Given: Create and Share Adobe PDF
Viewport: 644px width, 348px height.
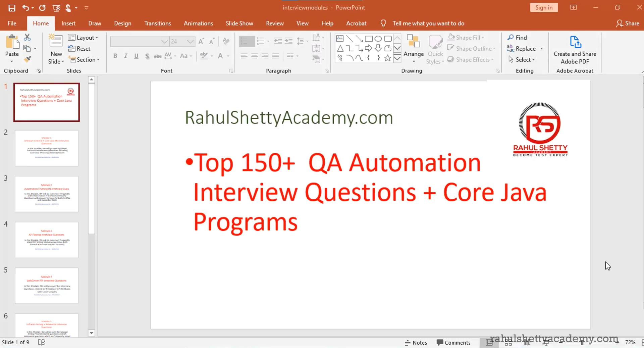Looking at the screenshot, I should click(575, 49).
